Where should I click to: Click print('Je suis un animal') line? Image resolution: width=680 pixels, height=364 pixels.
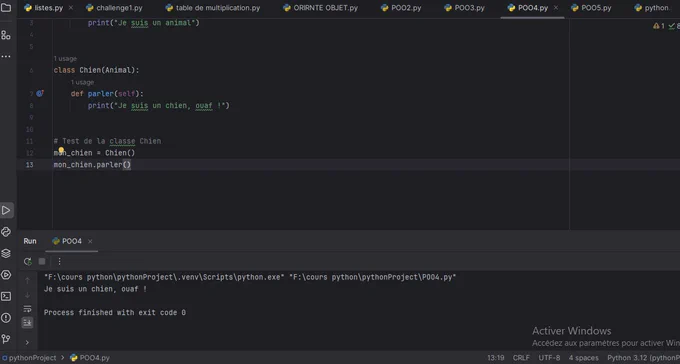(x=144, y=23)
